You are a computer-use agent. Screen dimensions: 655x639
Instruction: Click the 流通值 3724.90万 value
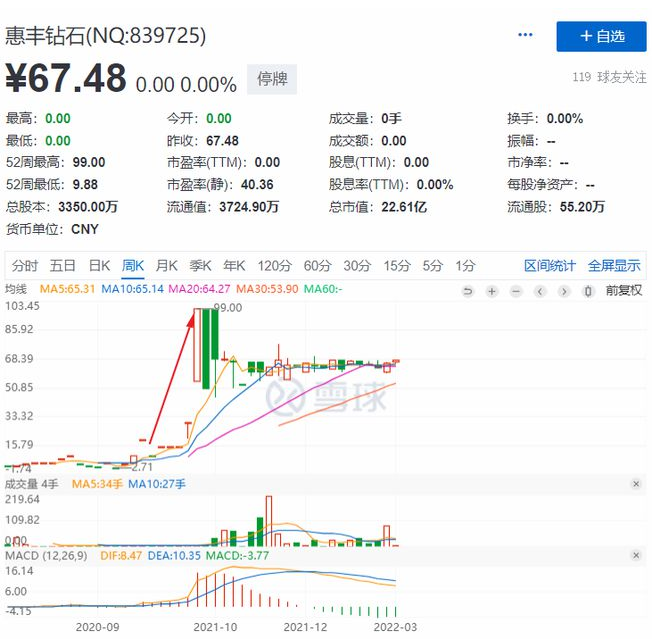249,207
